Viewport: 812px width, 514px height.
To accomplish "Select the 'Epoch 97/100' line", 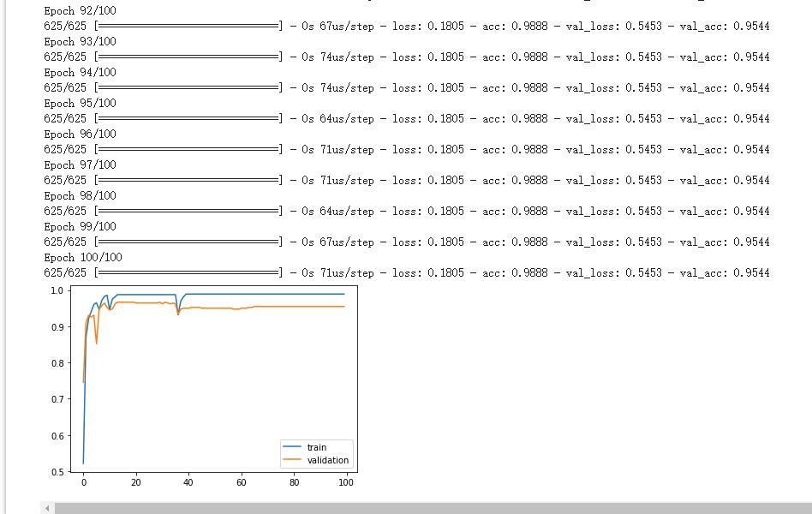I will pos(81,164).
